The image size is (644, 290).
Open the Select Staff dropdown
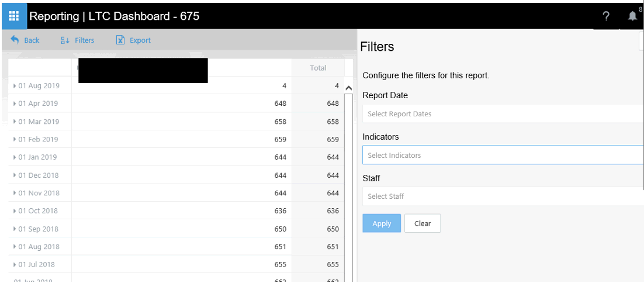click(x=503, y=196)
